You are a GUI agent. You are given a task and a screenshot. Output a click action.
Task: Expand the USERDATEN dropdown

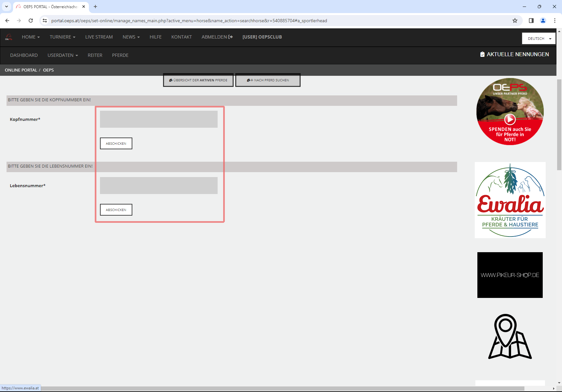[x=63, y=55]
